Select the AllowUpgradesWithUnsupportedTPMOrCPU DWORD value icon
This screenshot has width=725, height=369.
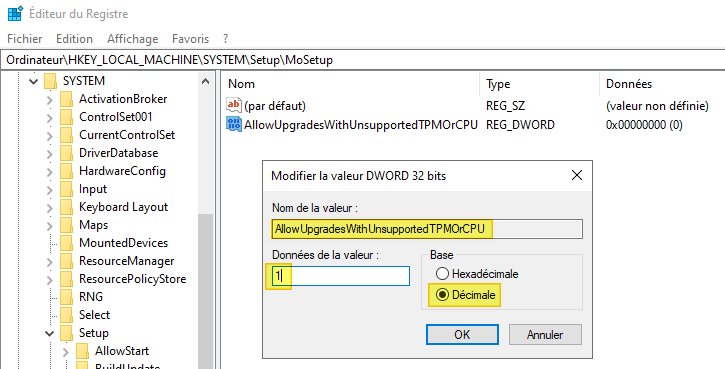[x=233, y=124]
